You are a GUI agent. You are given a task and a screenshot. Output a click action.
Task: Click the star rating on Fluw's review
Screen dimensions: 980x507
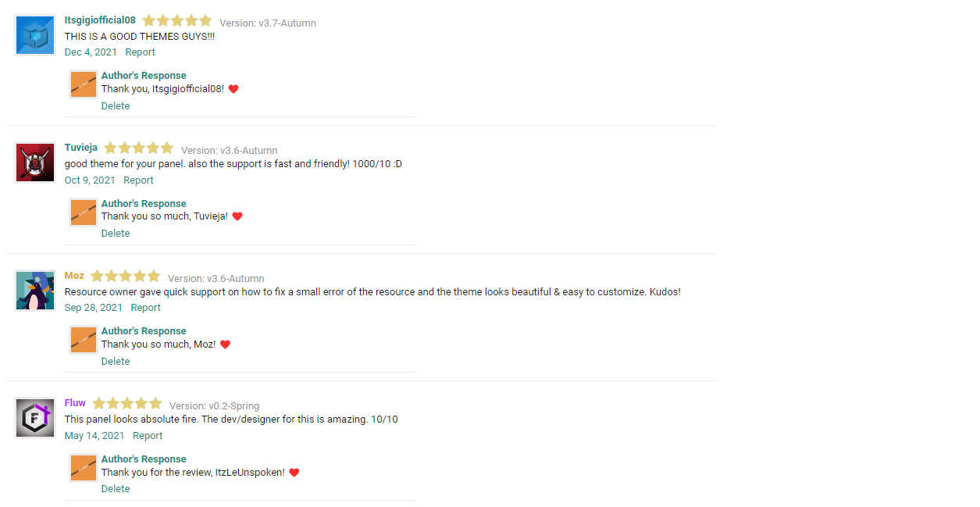click(x=127, y=404)
